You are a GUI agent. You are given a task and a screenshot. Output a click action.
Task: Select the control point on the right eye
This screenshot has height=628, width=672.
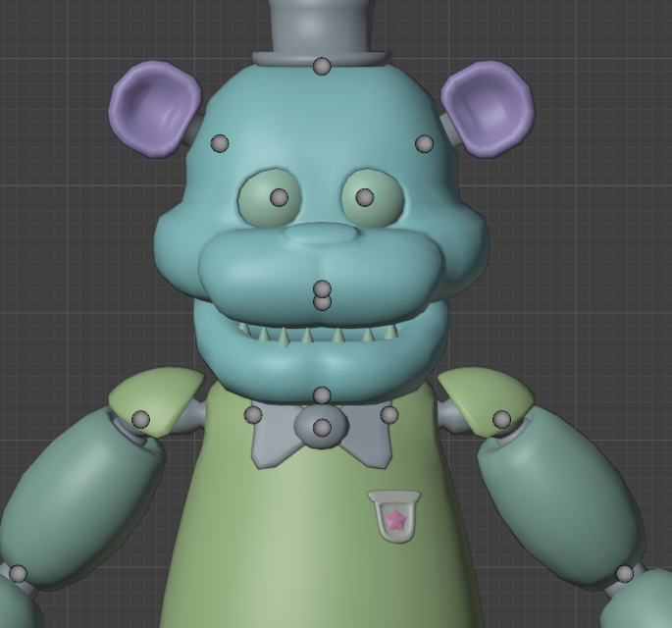pos(365,197)
